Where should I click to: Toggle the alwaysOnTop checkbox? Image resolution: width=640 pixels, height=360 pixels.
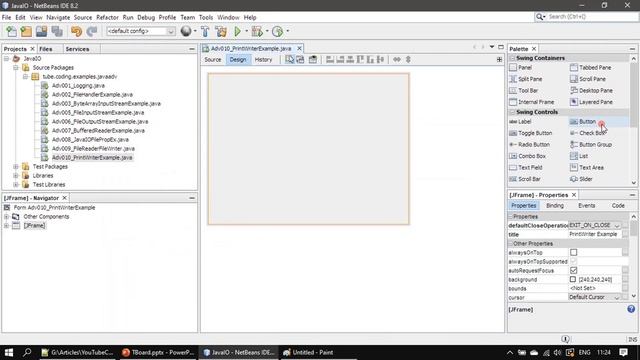(573, 253)
